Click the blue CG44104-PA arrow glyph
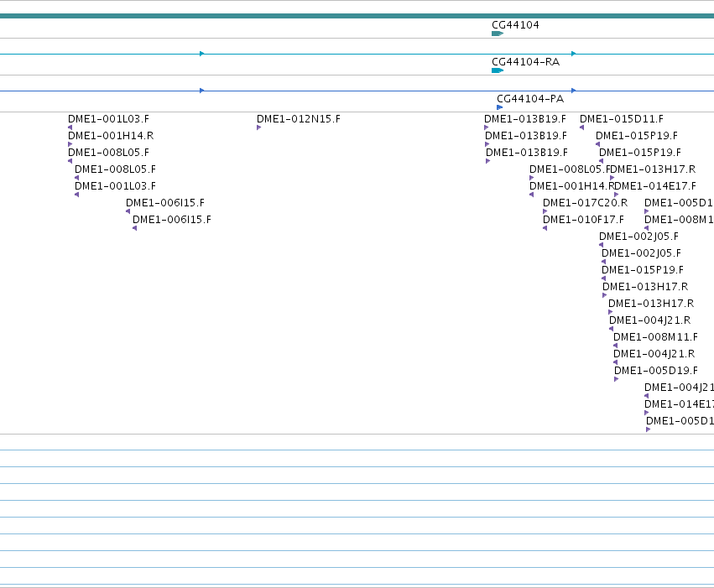 pos(499,107)
